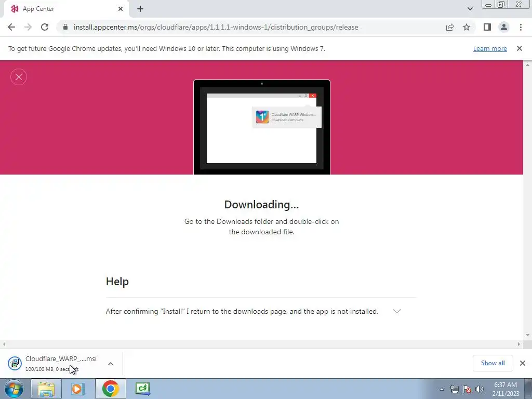Launch Windows Media Player from taskbar
The image size is (532, 399).
(x=78, y=389)
